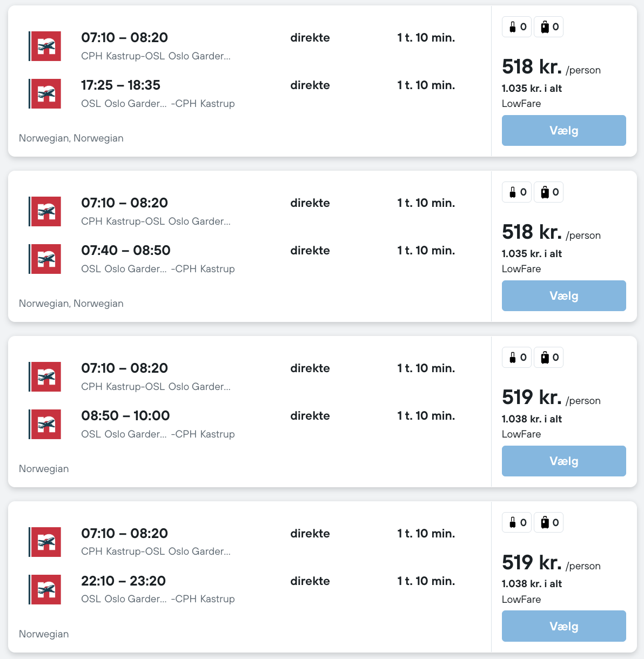Viewport: 644px width, 659px height.
Task: Click the Norwegian logo beside the 08:50 – 10:00 flight
Action: tap(45, 424)
